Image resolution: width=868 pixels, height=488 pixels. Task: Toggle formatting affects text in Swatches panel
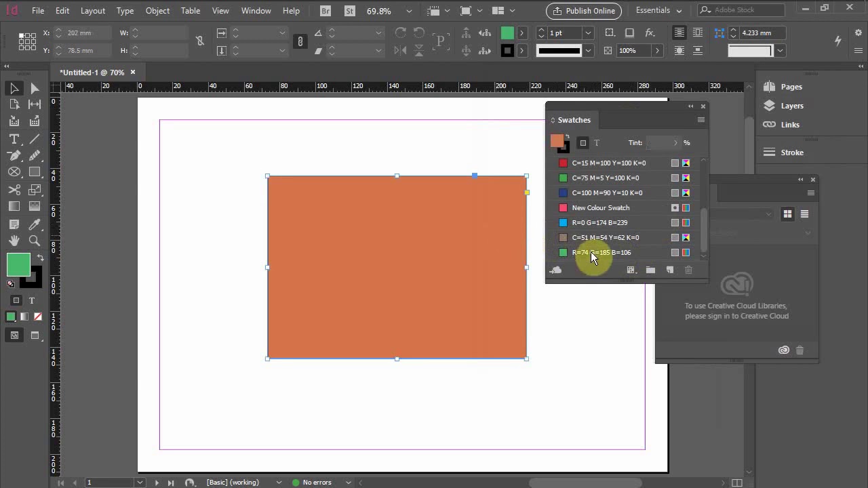(x=597, y=143)
